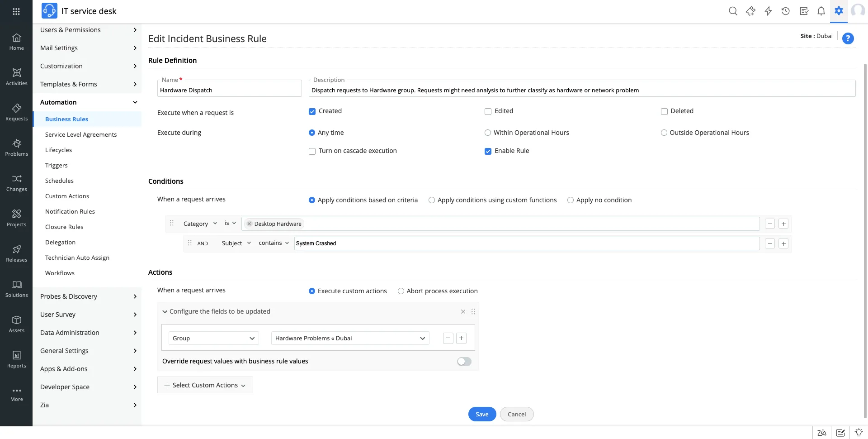Open Technician Auto Assign menu item
This screenshot has width=868, height=439.
pyautogui.click(x=77, y=258)
